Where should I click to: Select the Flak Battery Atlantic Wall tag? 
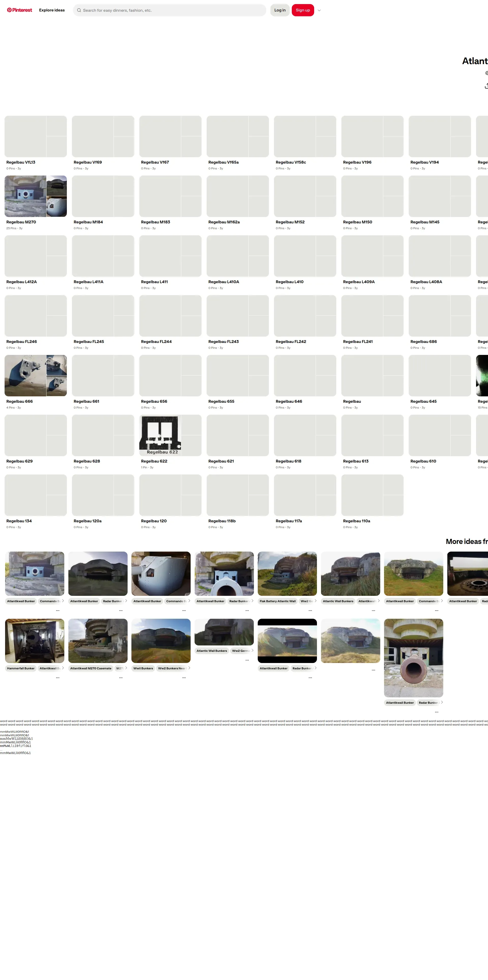tap(278, 601)
